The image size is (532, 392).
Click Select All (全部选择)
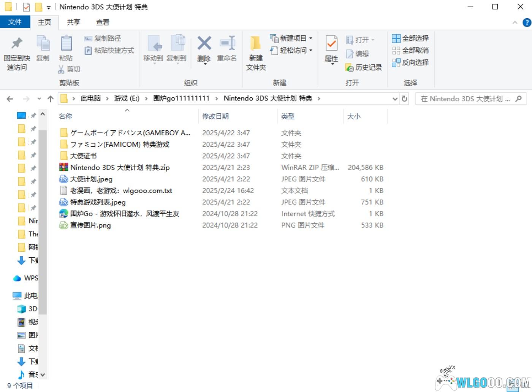[x=411, y=38]
